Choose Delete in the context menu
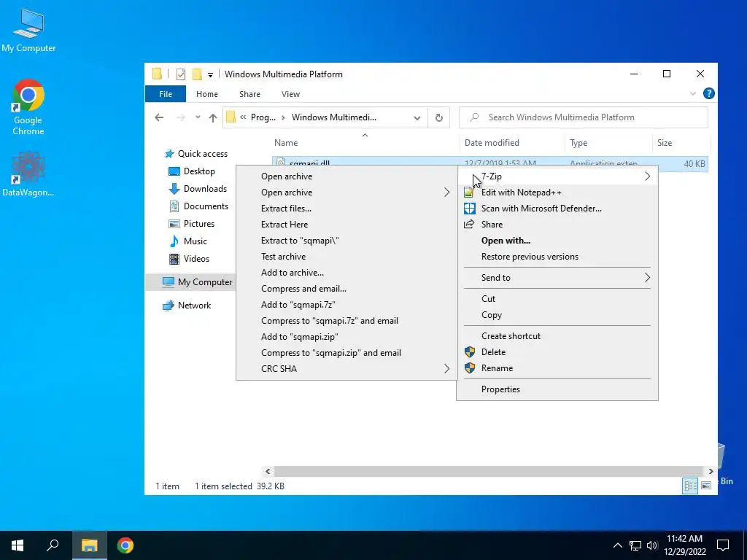The height and width of the screenshot is (560, 747). click(x=557, y=352)
